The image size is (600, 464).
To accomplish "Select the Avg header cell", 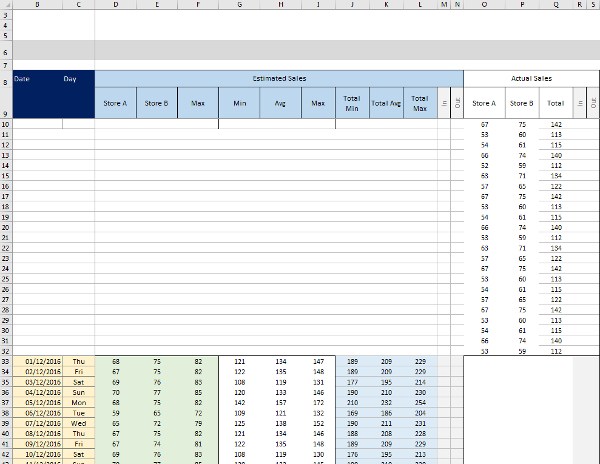I will coord(280,103).
